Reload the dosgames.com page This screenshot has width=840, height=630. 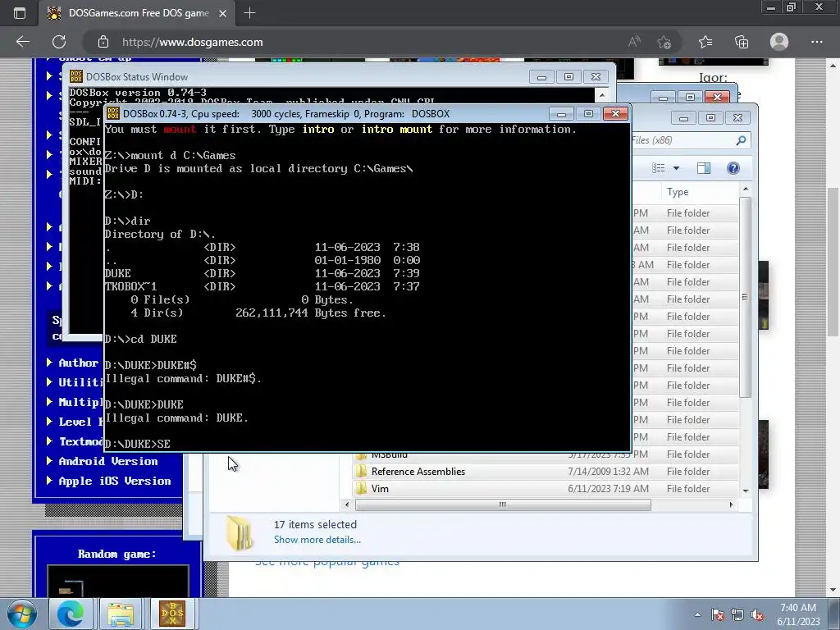pos(59,42)
